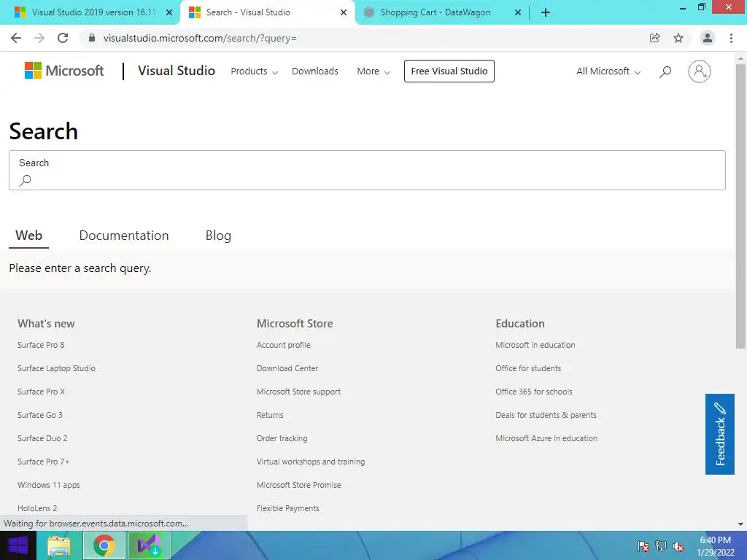Open the header search magnifier

pos(665,71)
